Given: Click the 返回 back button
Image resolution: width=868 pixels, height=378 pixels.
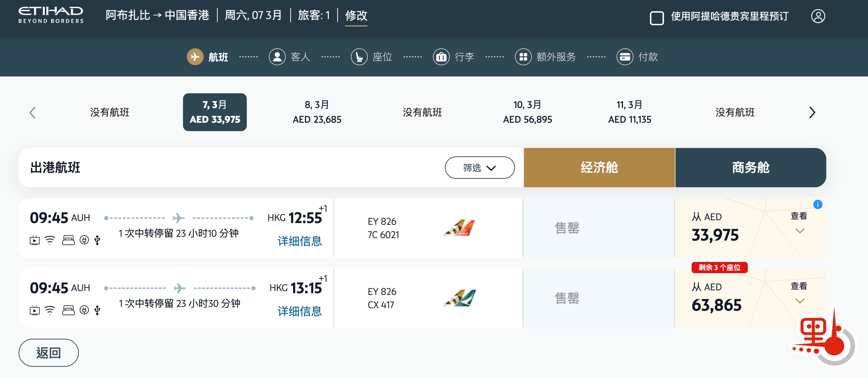Looking at the screenshot, I should coord(48,352).
